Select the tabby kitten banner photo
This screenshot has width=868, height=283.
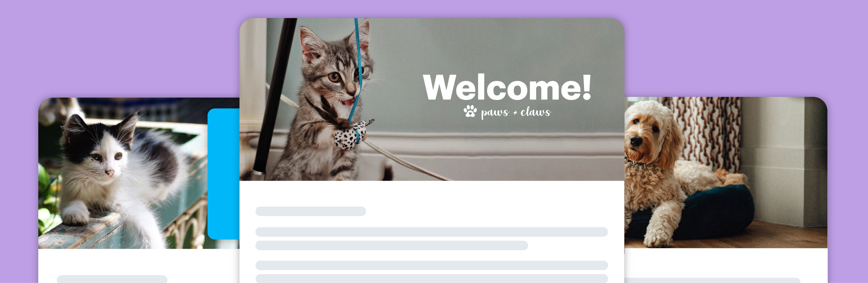[x=432, y=99]
